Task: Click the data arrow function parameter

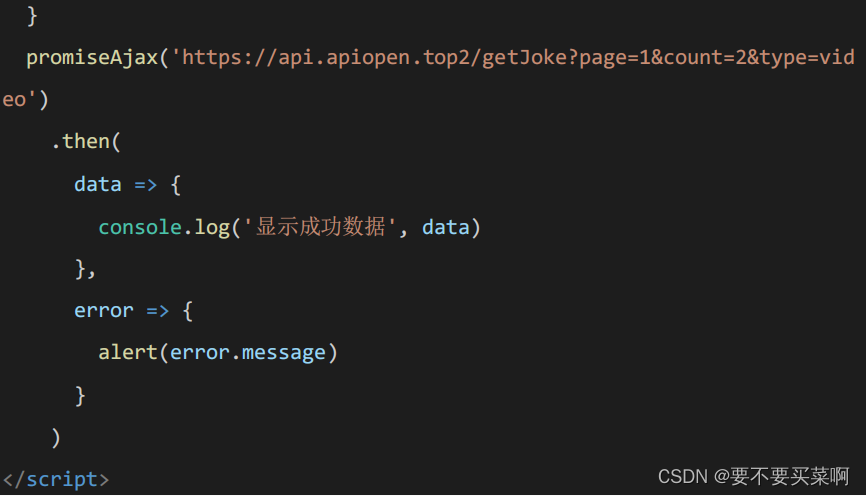Action: [x=97, y=184]
